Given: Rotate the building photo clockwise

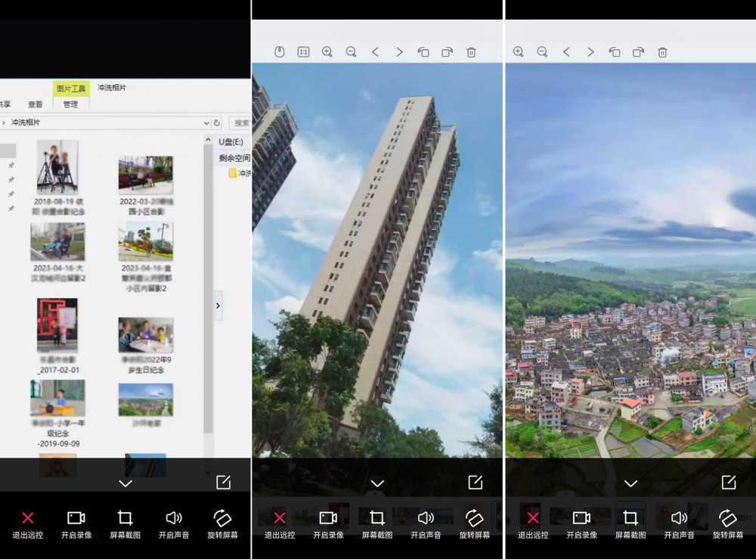Looking at the screenshot, I should tap(448, 52).
